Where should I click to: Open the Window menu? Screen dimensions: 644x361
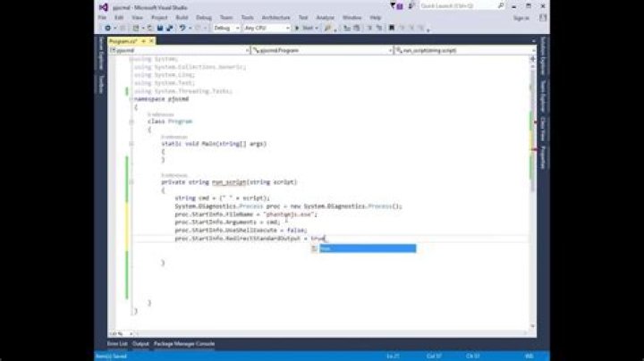[352, 18]
